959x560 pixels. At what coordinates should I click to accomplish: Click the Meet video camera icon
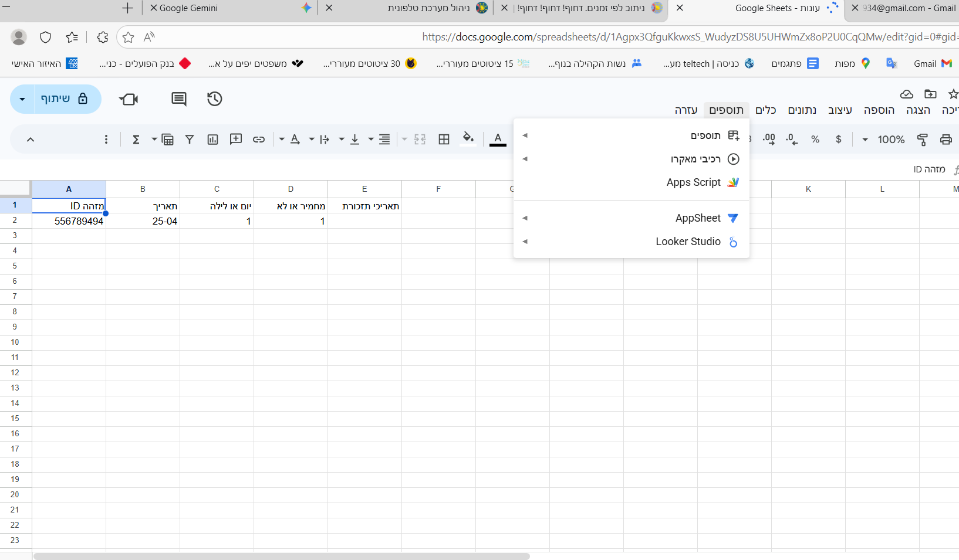pyautogui.click(x=129, y=99)
